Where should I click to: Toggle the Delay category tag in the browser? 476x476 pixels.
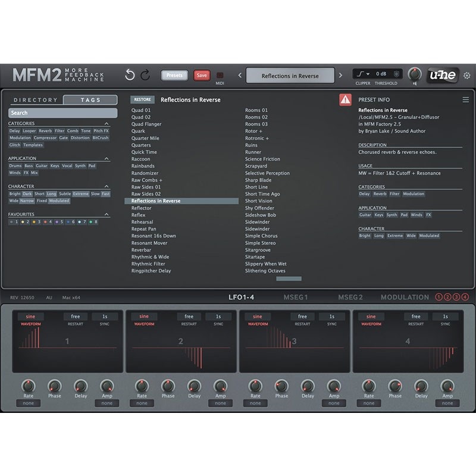[14, 131]
